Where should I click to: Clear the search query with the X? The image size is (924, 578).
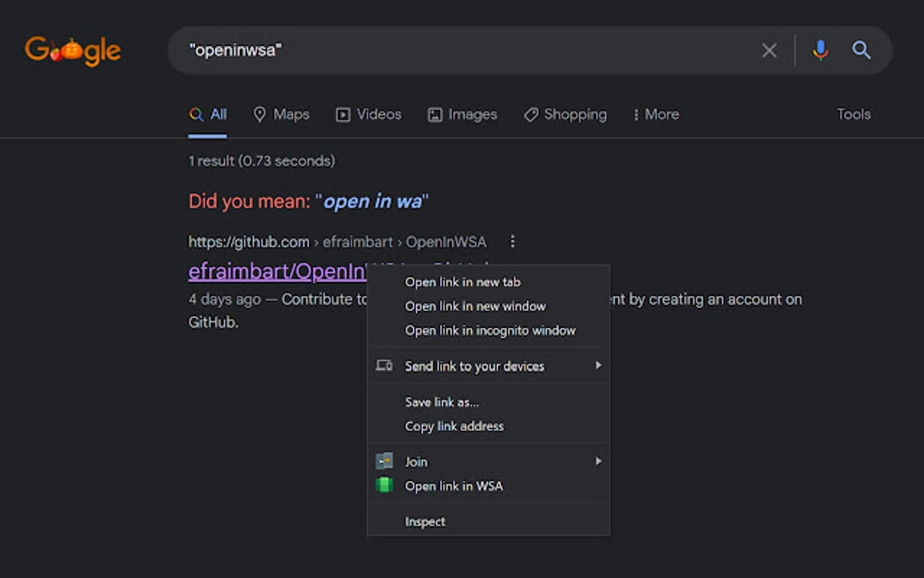[769, 50]
